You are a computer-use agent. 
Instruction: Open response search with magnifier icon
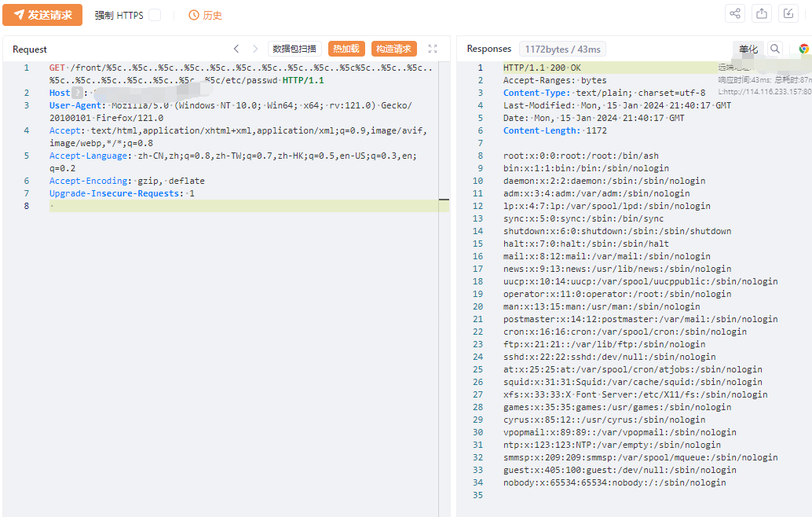click(x=775, y=49)
